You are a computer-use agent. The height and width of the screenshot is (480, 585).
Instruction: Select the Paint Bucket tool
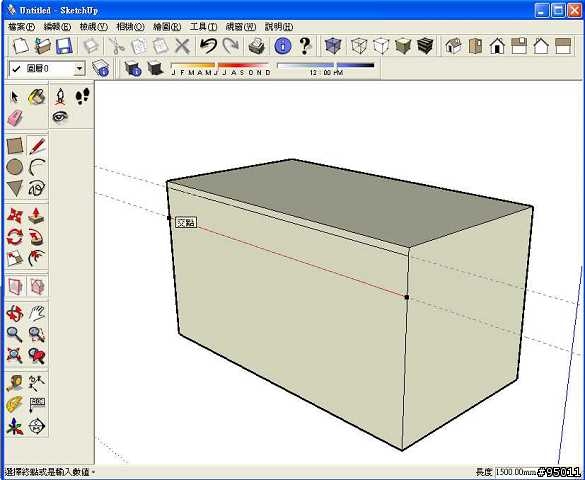[x=37, y=97]
